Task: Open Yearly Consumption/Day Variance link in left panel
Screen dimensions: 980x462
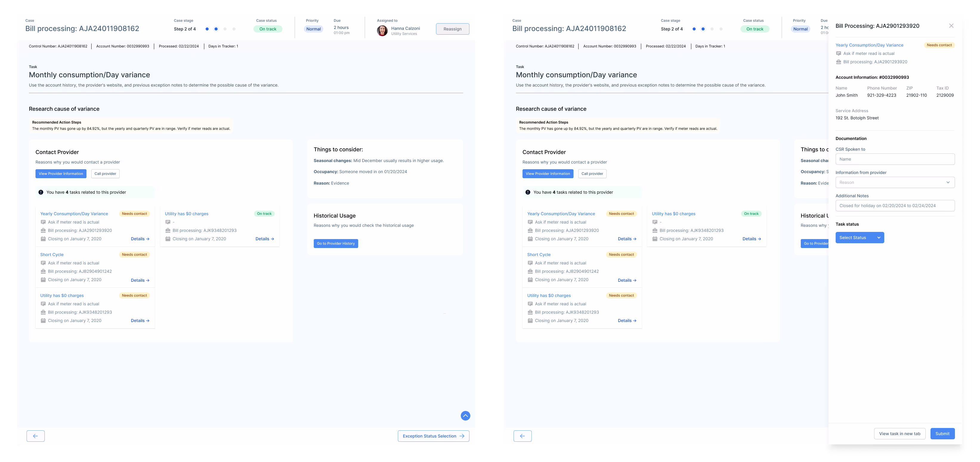Action: [74, 214]
